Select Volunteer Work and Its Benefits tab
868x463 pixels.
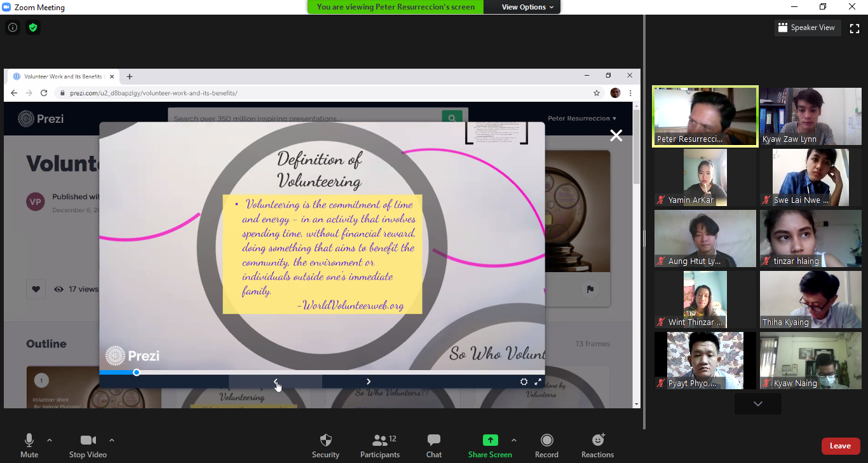pyautogui.click(x=62, y=76)
